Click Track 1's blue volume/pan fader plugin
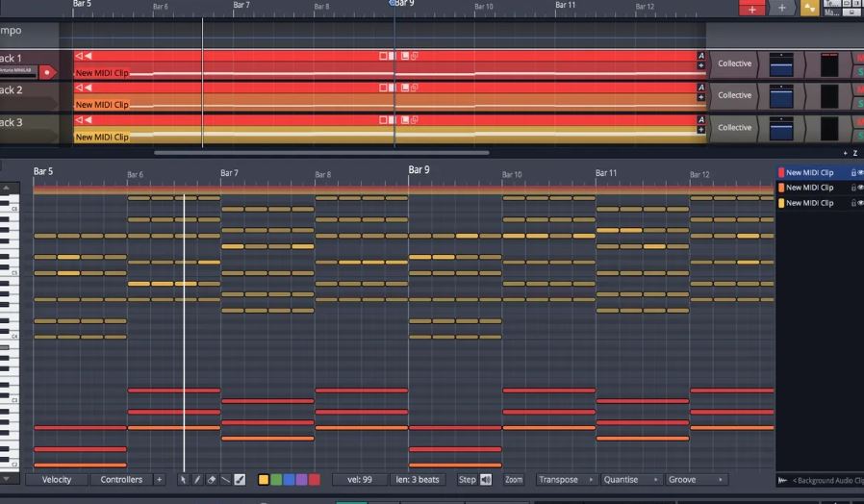Image resolution: width=864 pixels, height=504 pixels. pyautogui.click(x=781, y=64)
